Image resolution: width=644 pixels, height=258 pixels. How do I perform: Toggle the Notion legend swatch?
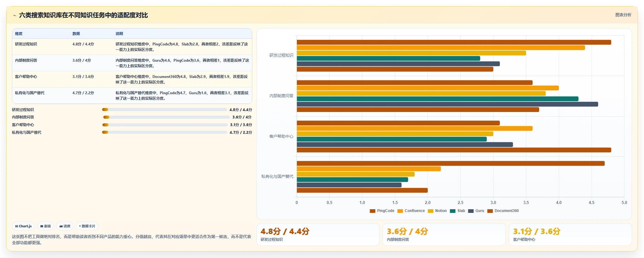[x=431, y=211]
